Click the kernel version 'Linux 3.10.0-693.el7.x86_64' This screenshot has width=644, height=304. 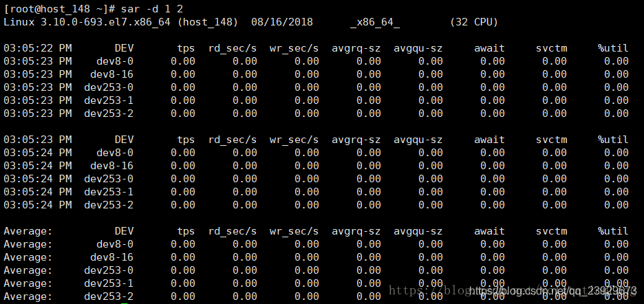[87, 22]
